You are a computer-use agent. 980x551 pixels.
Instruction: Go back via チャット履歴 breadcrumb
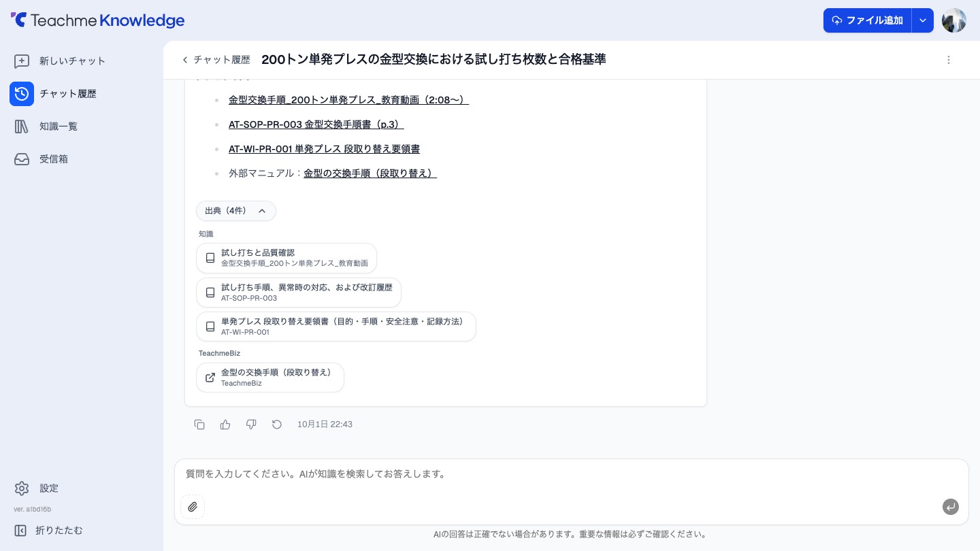pyautogui.click(x=216, y=60)
